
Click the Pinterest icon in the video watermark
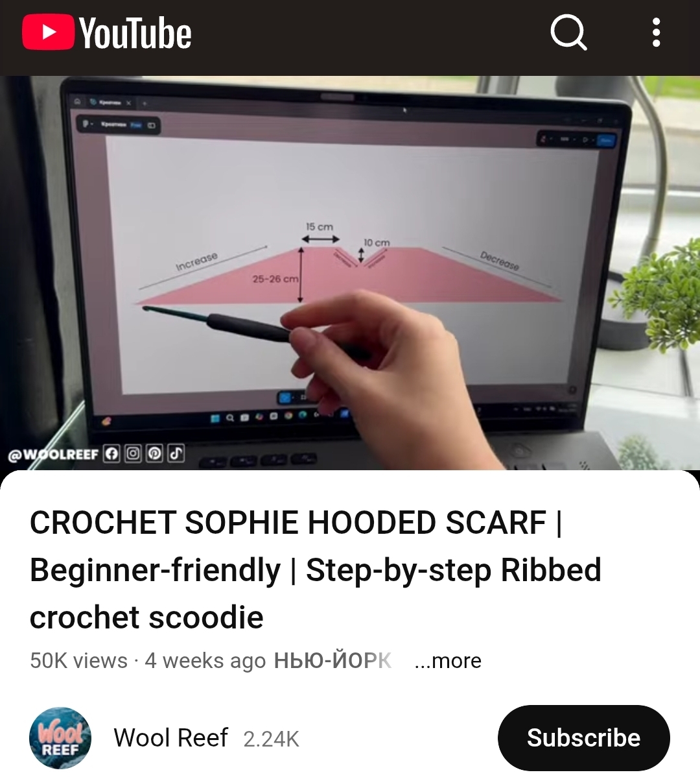pos(154,453)
